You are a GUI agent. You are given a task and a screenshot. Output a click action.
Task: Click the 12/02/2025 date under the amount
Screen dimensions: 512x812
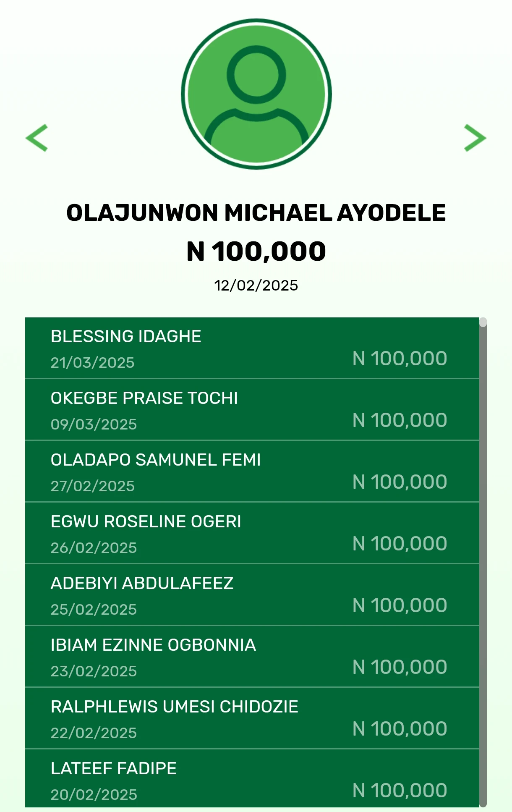256,286
